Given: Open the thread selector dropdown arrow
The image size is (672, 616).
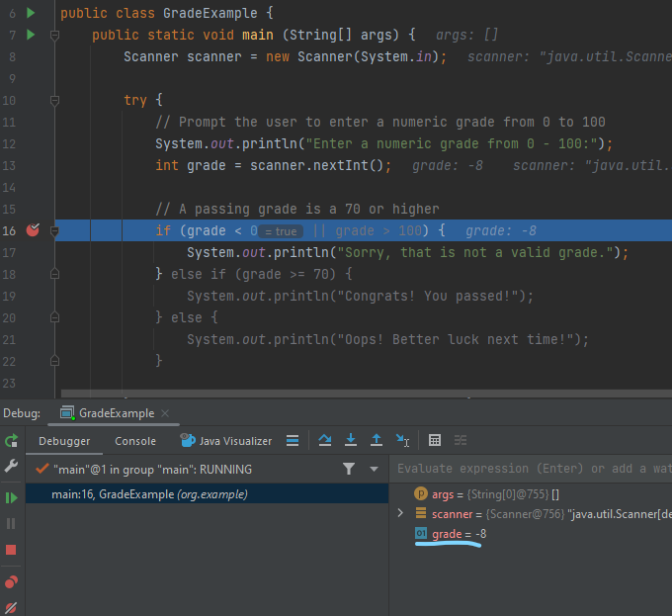Looking at the screenshot, I should 374,469.
